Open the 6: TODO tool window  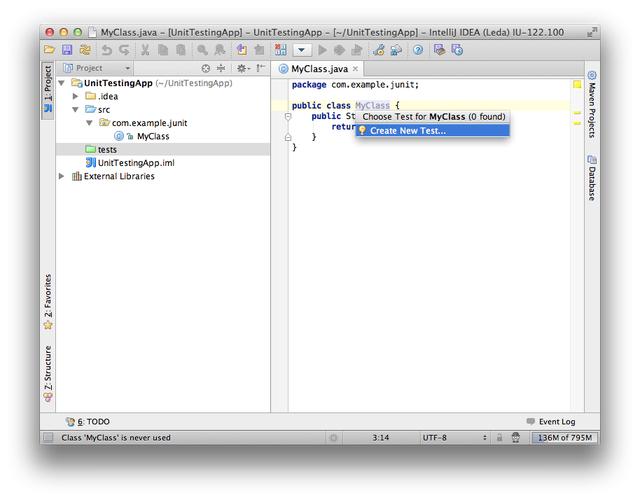(88, 422)
